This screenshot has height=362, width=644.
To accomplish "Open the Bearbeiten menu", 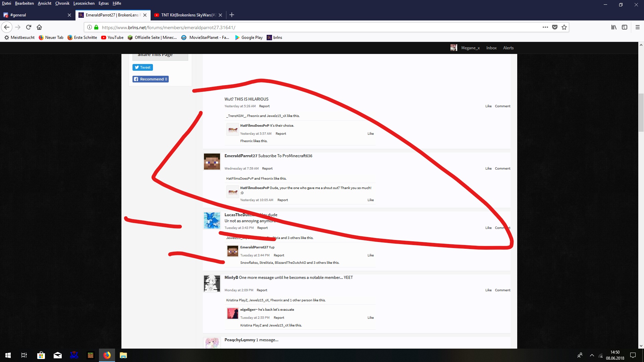I will click(x=24, y=3).
